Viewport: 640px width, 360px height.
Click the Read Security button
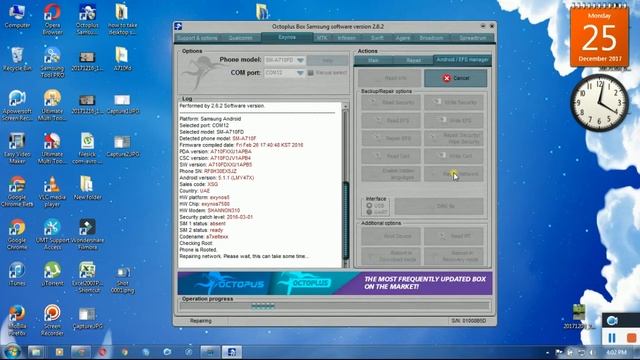coord(391,102)
